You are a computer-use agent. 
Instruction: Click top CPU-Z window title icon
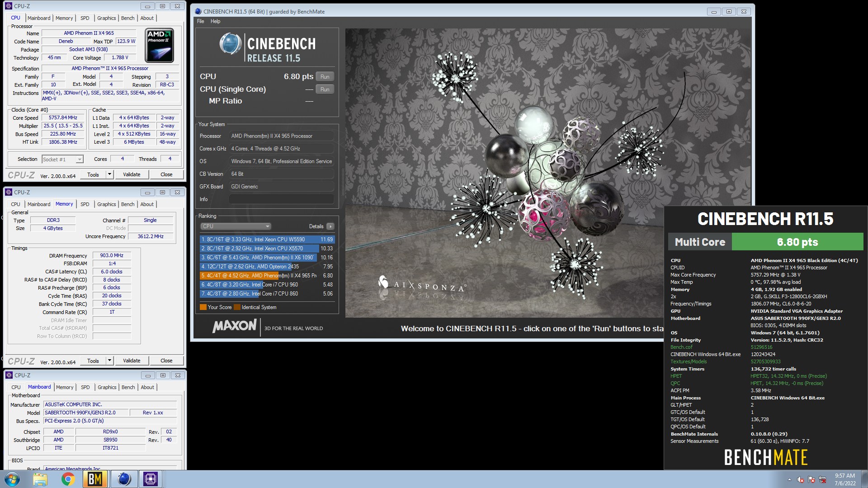pos(9,6)
